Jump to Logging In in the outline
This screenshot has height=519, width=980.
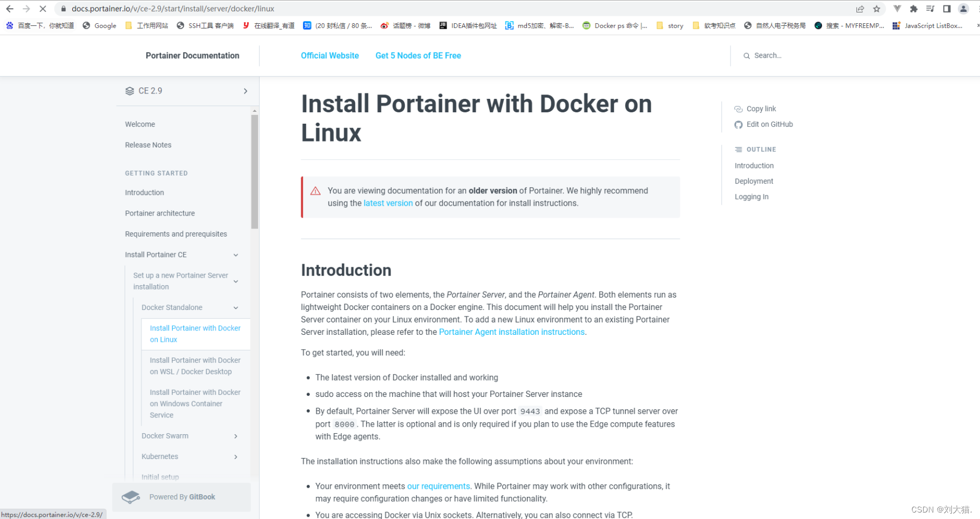(x=752, y=197)
